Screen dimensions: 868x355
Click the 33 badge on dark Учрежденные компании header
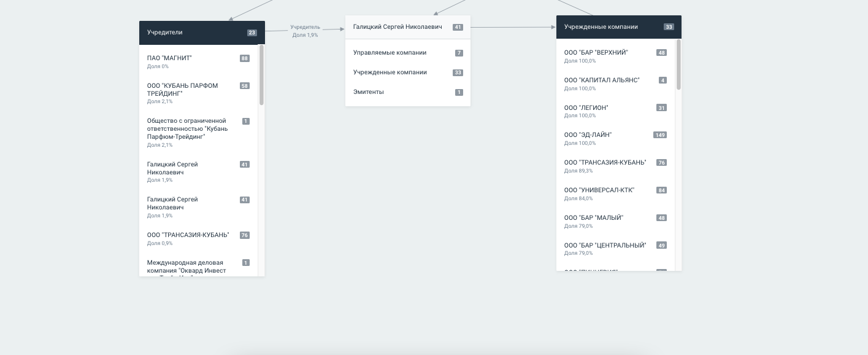[669, 27]
